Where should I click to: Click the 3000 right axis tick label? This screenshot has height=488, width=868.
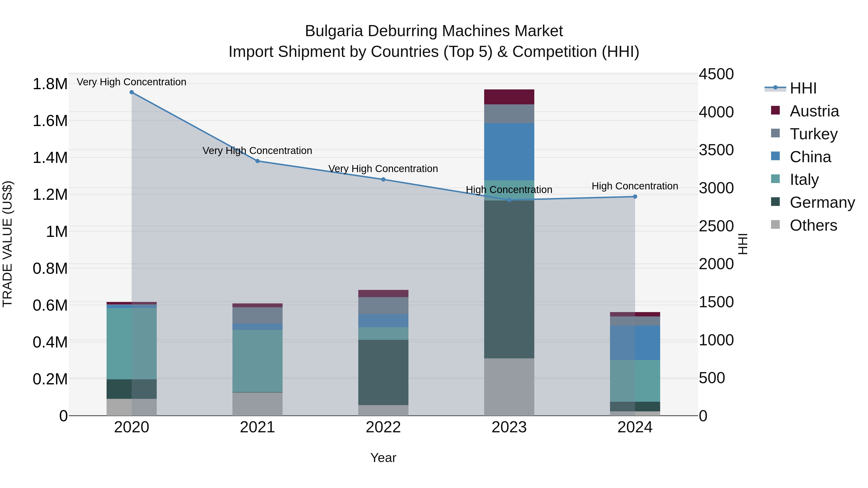(716, 188)
